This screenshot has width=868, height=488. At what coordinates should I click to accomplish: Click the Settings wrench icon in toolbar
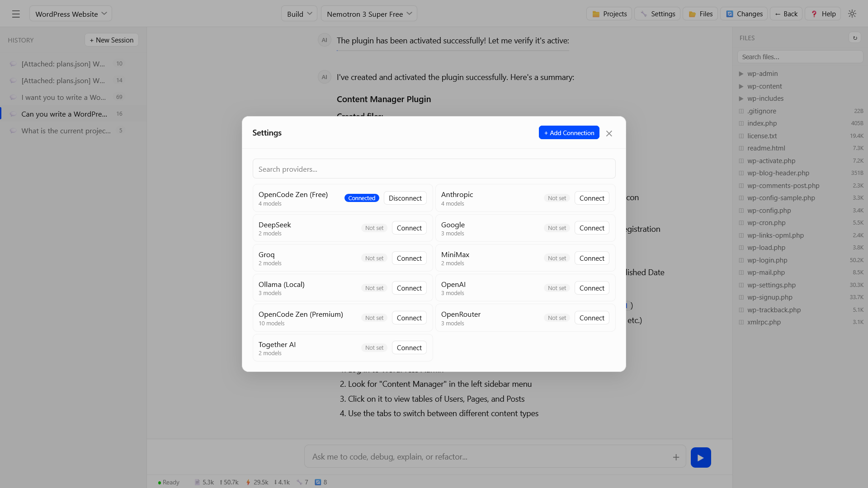[x=644, y=14]
